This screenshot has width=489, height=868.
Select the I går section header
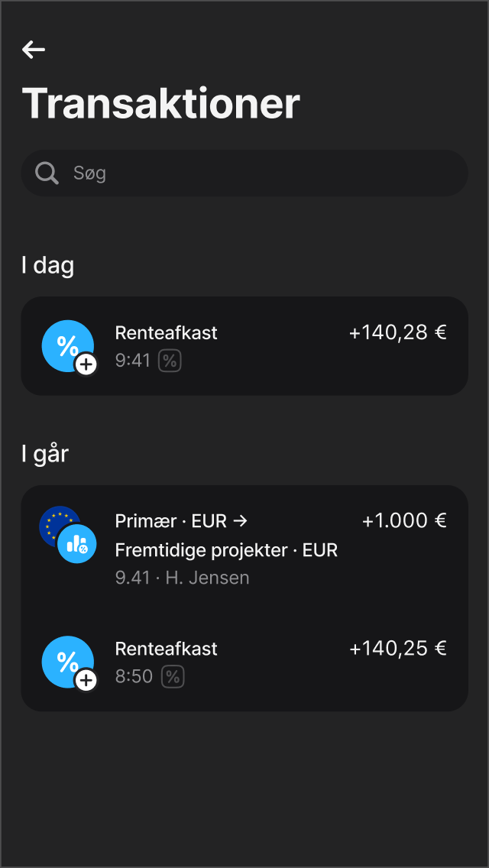(x=45, y=453)
